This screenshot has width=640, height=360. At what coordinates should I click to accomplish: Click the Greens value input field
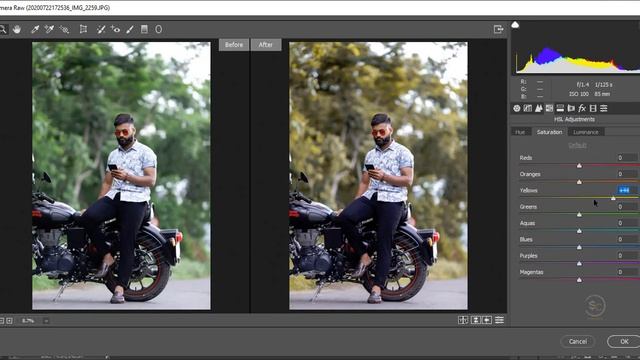coord(627,207)
